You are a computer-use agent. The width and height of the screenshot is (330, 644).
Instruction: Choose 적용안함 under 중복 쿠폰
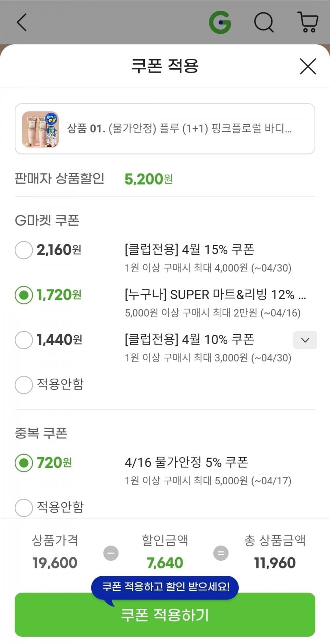(24, 507)
